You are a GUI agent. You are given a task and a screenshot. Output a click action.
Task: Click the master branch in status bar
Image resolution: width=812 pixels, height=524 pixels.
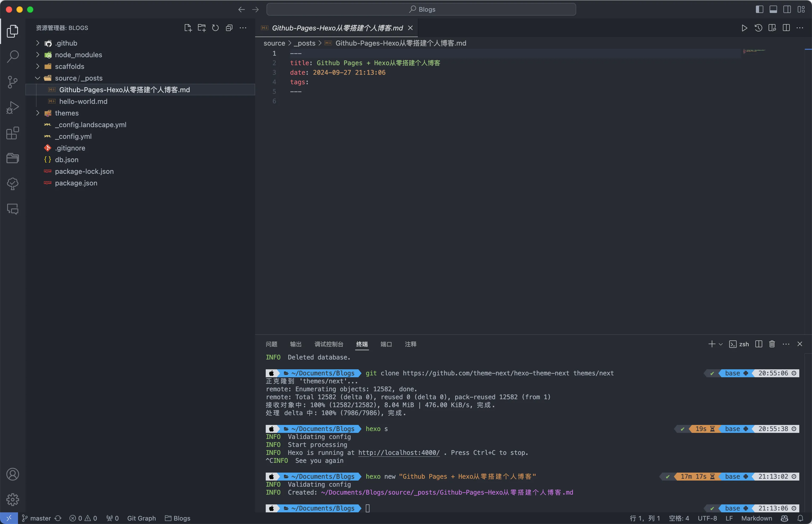click(x=36, y=518)
